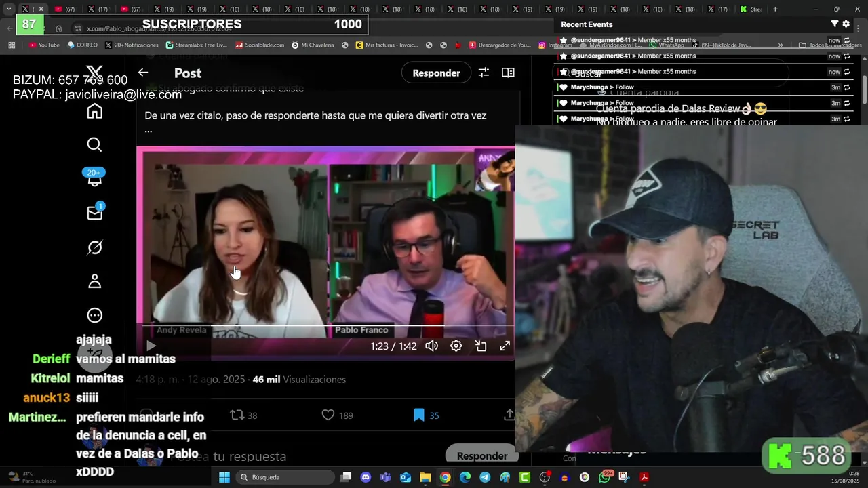Open Windows Start menu

coord(224,477)
